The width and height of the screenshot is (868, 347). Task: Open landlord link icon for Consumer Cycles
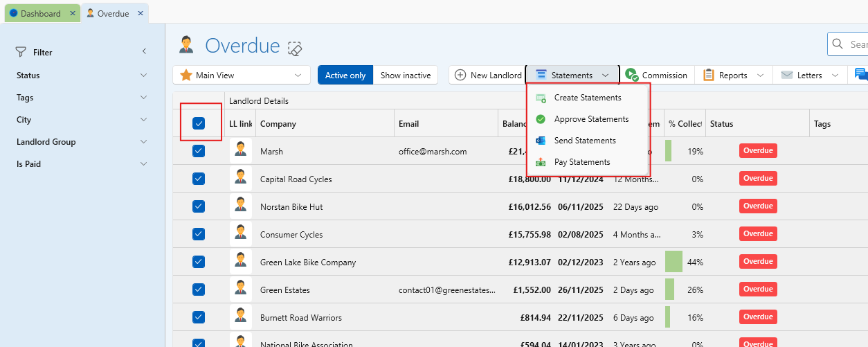(x=241, y=234)
